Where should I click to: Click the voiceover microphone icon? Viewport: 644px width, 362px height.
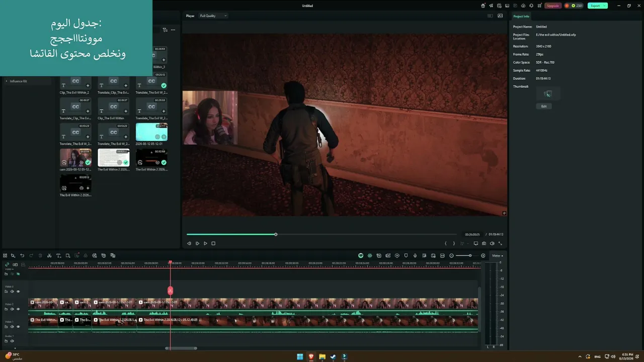[415, 255]
